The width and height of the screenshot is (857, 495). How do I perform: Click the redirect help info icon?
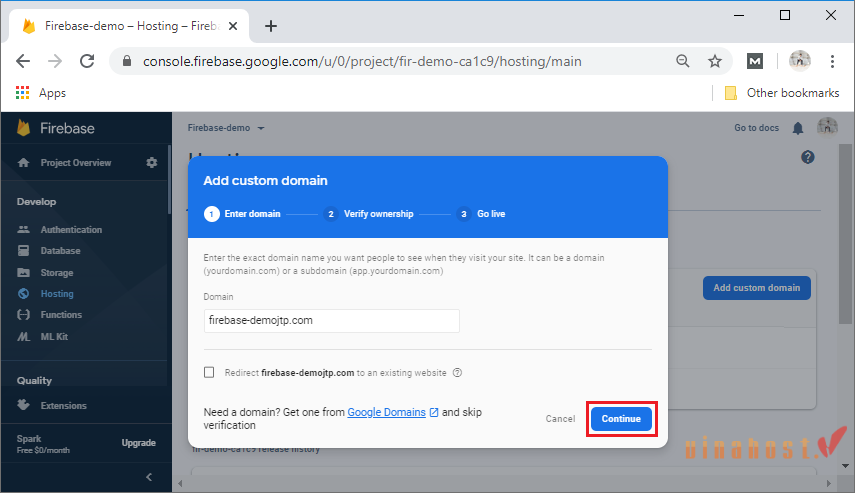click(457, 373)
